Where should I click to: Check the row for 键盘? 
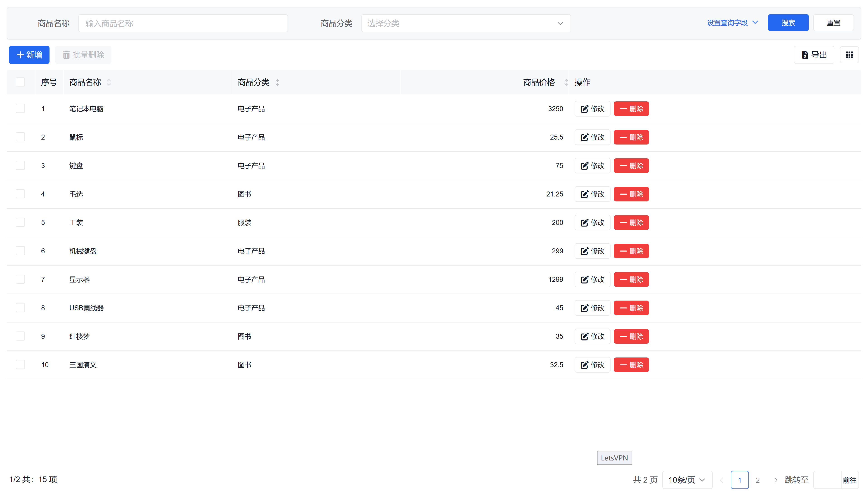[20, 166]
